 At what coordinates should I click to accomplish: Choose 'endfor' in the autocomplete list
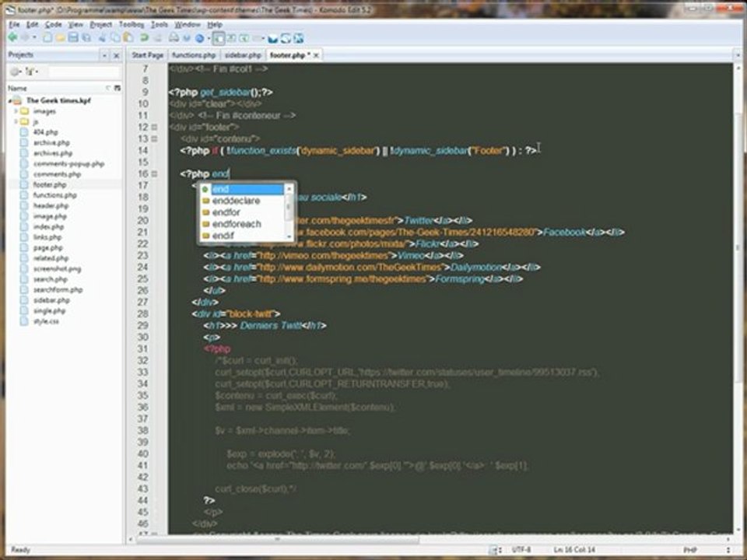[242, 212]
